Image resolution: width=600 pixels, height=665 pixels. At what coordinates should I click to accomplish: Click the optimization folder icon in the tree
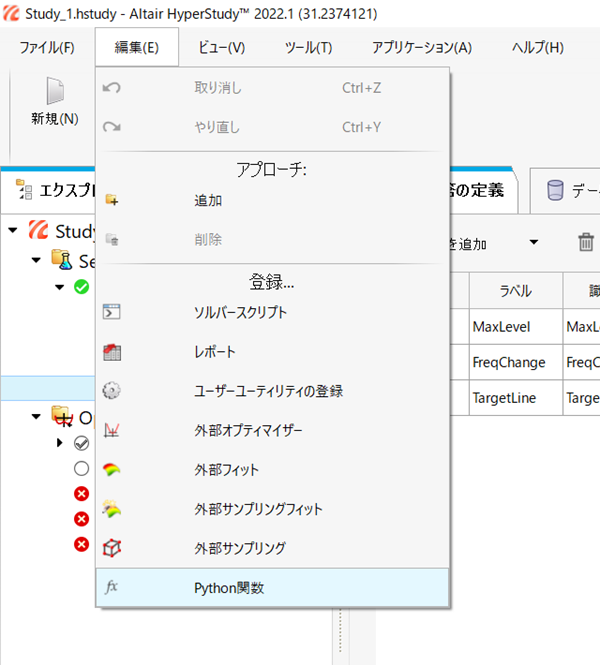click(x=62, y=416)
